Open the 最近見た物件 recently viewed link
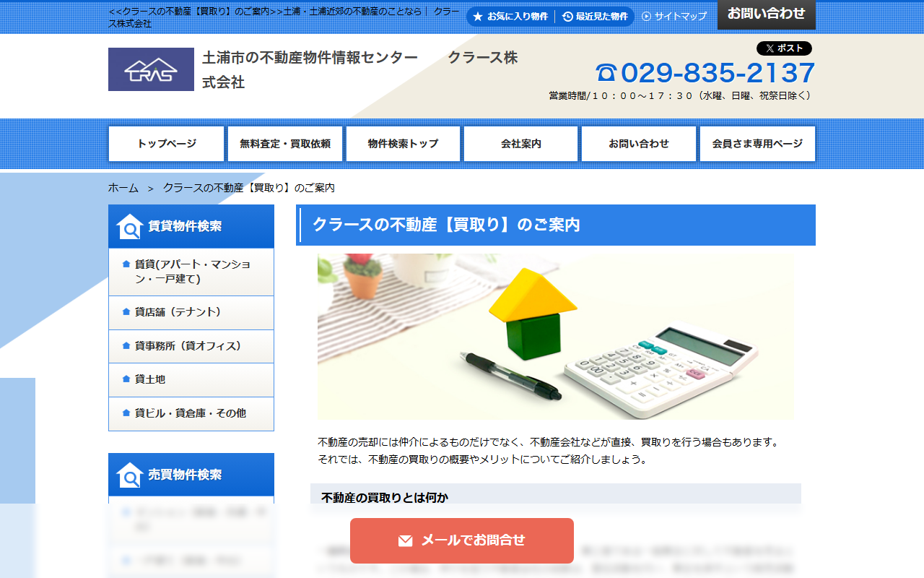The width and height of the screenshot is (924, 578). [x=595, y=17]
